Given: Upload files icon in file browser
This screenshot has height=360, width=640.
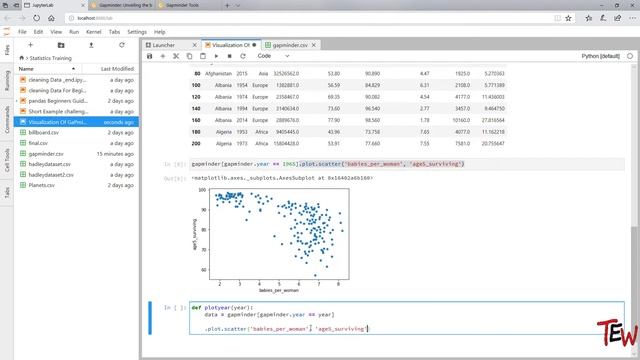Looking at the screenshot, I should click(x=91, y=45).
